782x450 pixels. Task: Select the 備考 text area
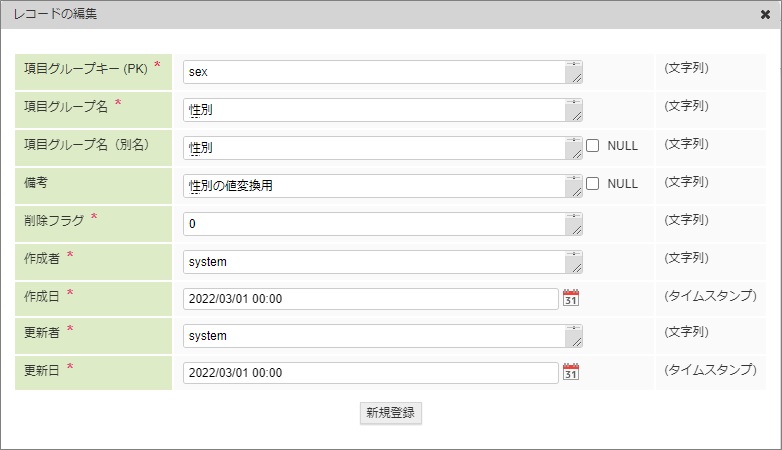(374, 186)
